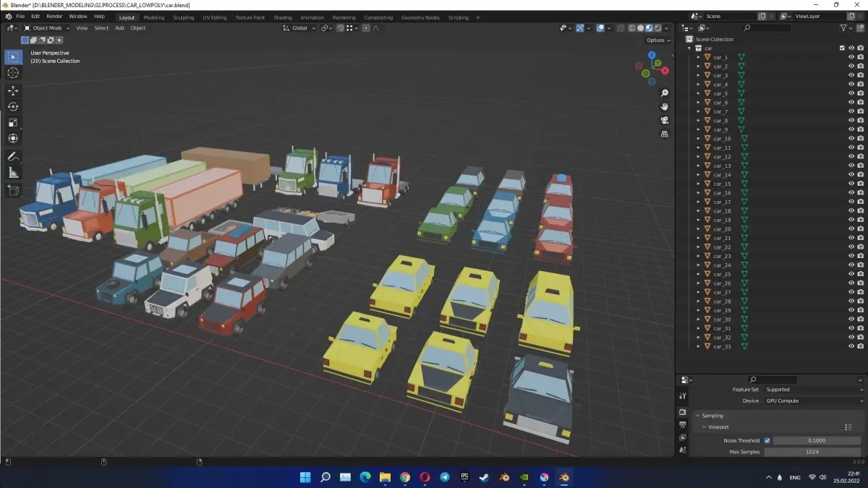868x488 pixels.
Task: Switch to material preview shading
Action: click(x=649, y=28)
